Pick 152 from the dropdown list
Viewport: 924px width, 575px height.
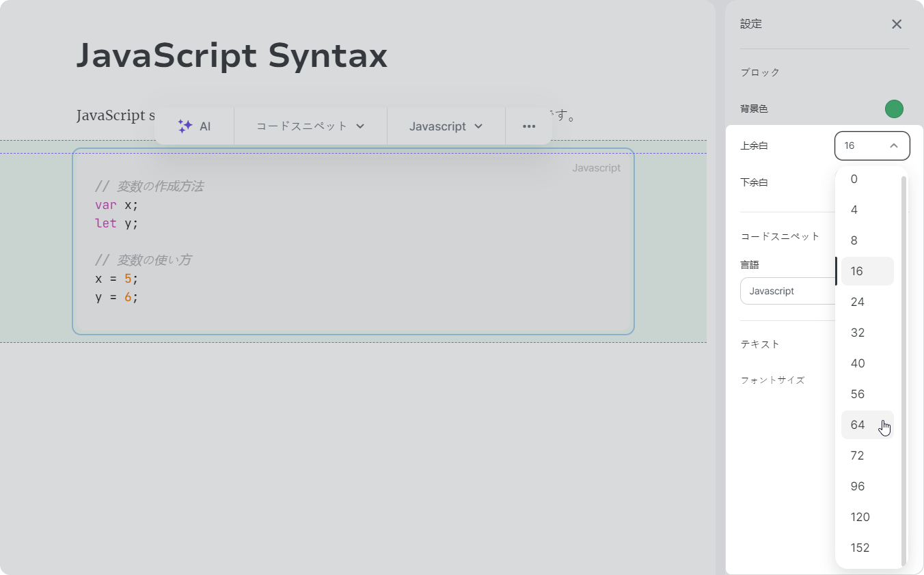[867, 548]
